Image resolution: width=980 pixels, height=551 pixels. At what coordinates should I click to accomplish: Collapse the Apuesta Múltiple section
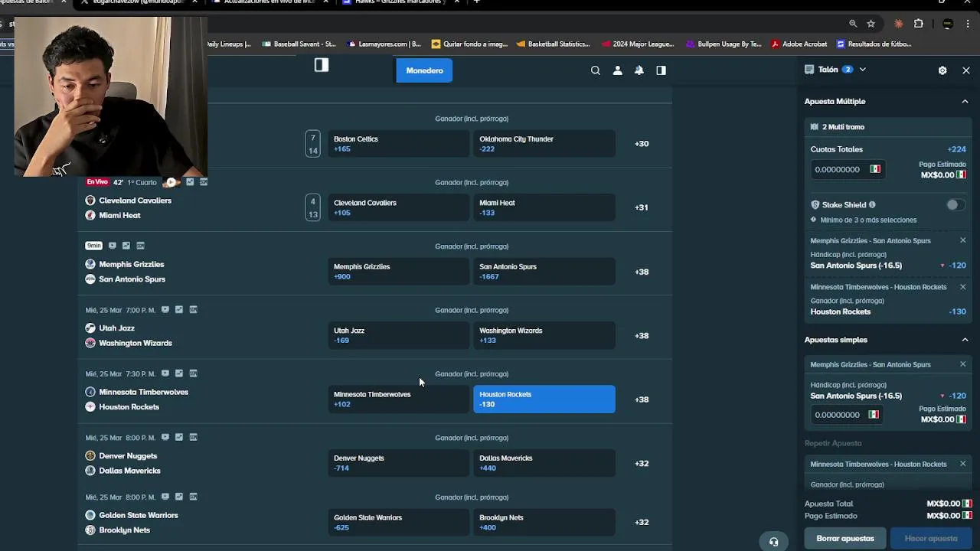pyautogui.click(x=965, y=101)
